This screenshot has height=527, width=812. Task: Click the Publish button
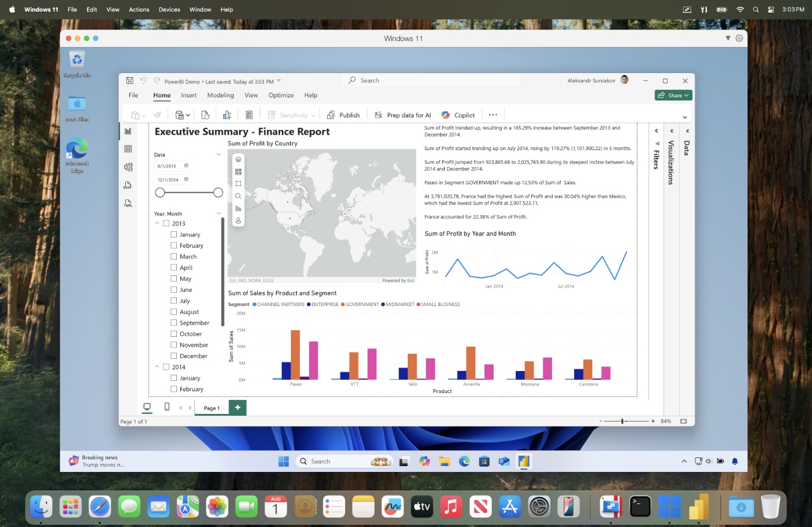click(343, 115)
